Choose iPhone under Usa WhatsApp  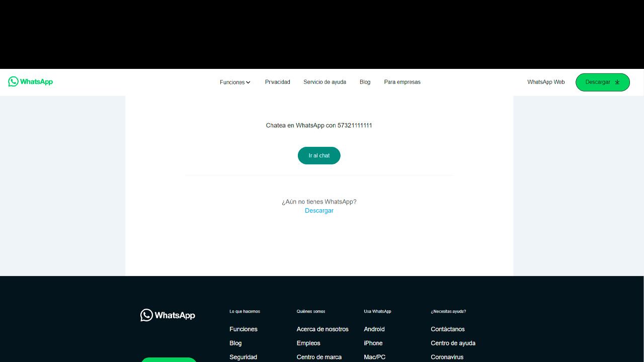click(373, 343)
